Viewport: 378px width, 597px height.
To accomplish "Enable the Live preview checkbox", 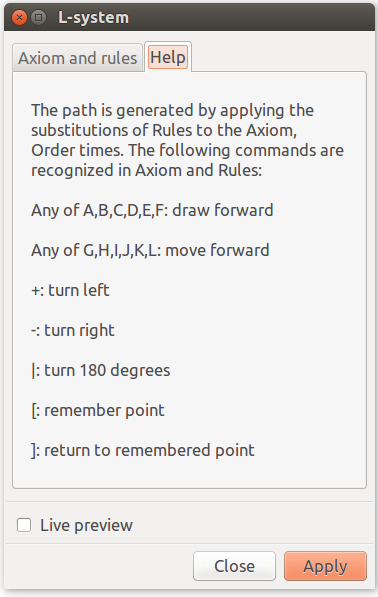I will [x=24, y=525].
